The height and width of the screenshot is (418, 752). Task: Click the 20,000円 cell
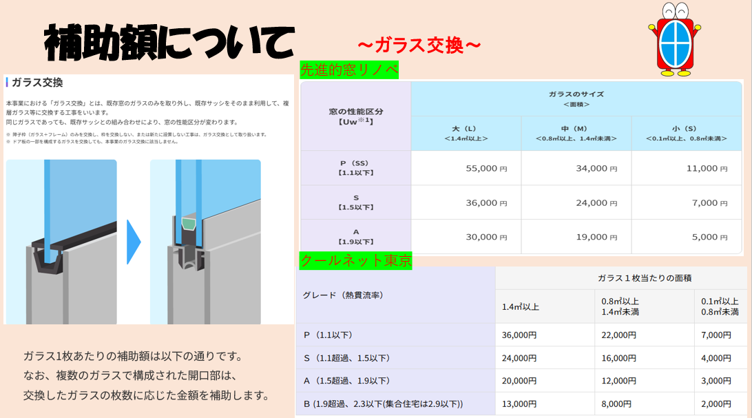[545, 381]
